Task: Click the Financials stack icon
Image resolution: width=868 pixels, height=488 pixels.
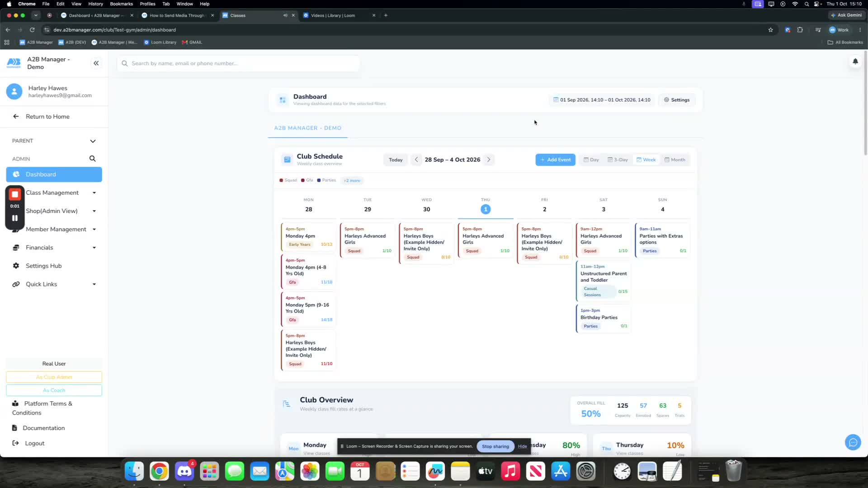Action: point(16,248)
